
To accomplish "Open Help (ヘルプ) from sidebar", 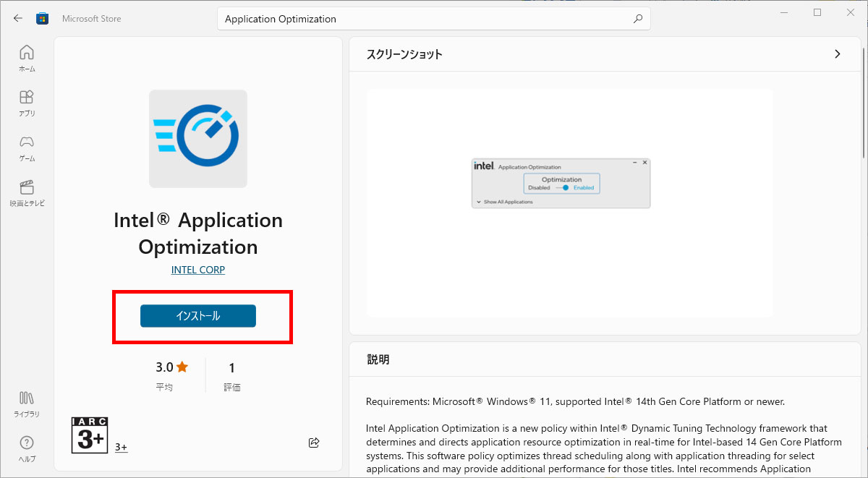I will click(x=27, y=448).
